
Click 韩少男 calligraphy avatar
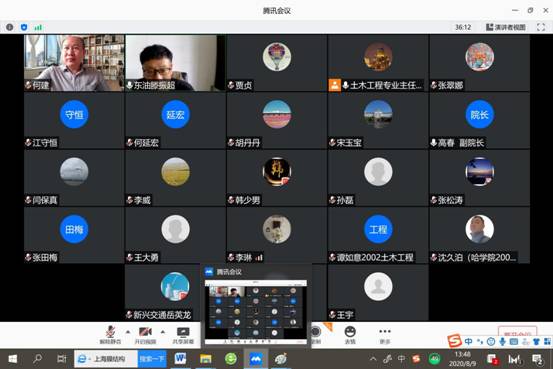click(277, 172)
